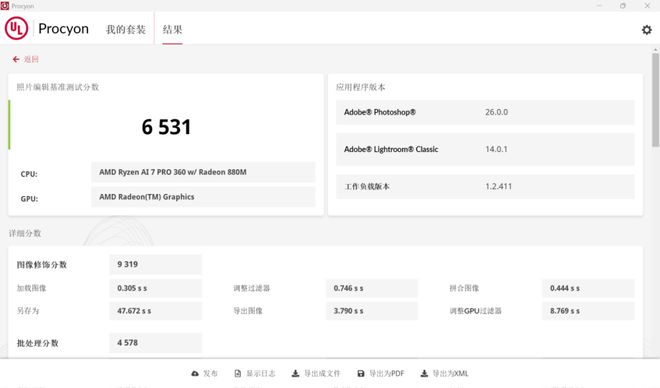Screen dimensions: 660x388
Task: Select the CPU name AMD Ryzen AI 7 PRO 360
Action: click(173, 172)
